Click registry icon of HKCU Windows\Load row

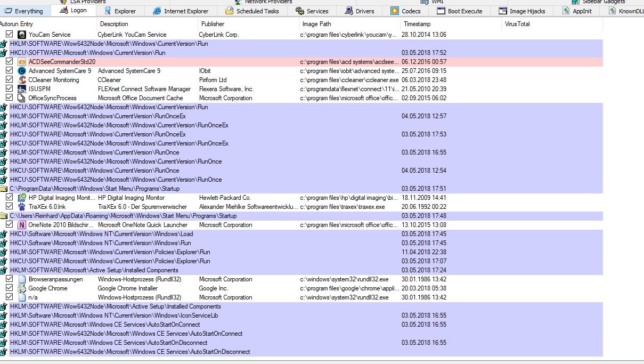pyautogui.click(x=4, y=234)
